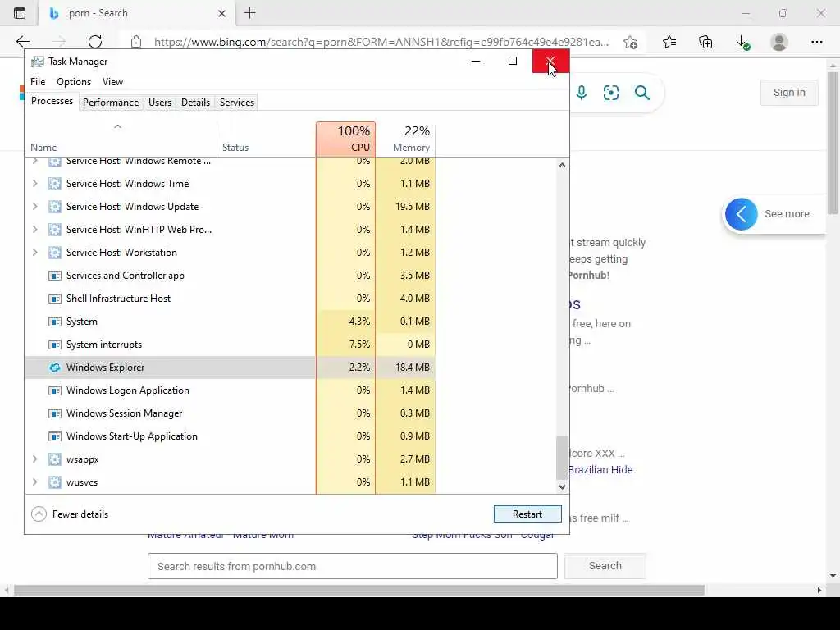Expand Service Host: Windows Remote row
This screenshot has height=630, width=840.
click(34, 161)
